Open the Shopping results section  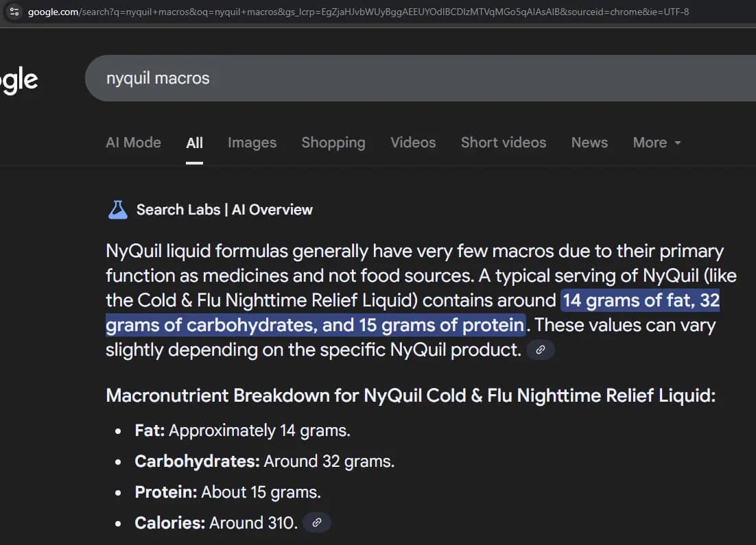click(x=333, y=143)
